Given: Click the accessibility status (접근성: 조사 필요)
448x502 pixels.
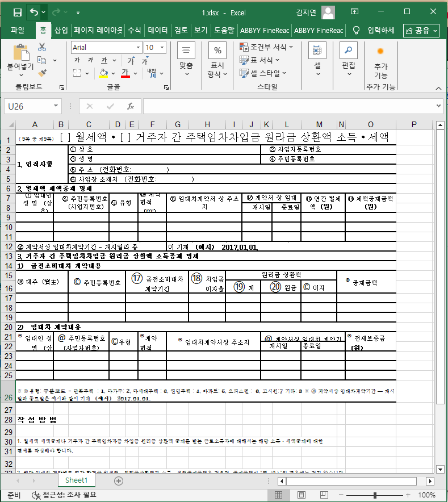Looking at the screenshot, I should click(64, 495).
